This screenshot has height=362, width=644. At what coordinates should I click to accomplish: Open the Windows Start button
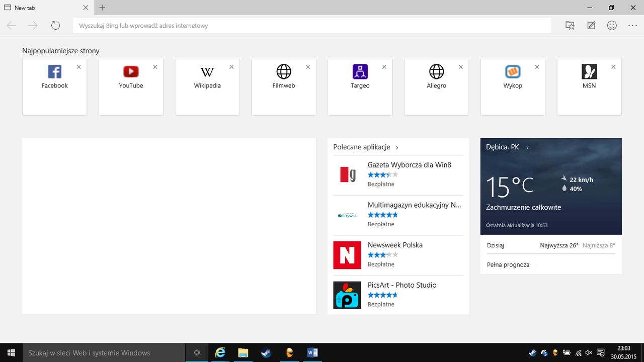point(11,352)
